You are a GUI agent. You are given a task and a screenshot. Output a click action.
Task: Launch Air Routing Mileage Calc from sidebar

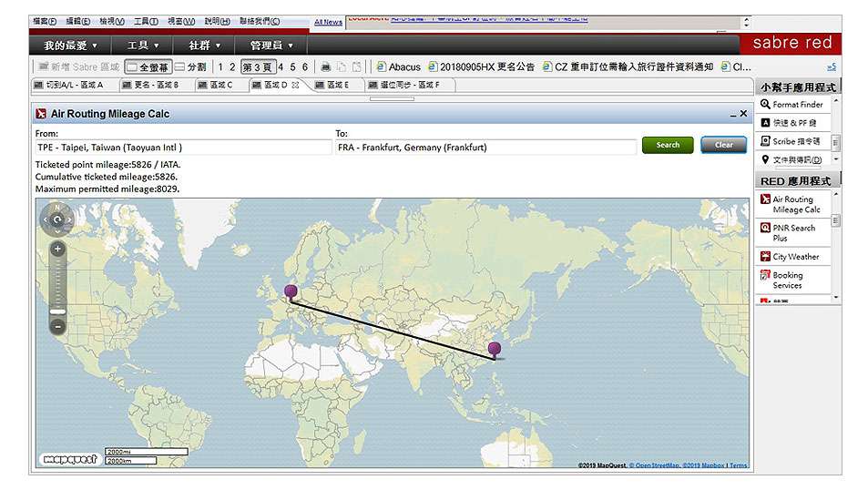click(791, 204)
